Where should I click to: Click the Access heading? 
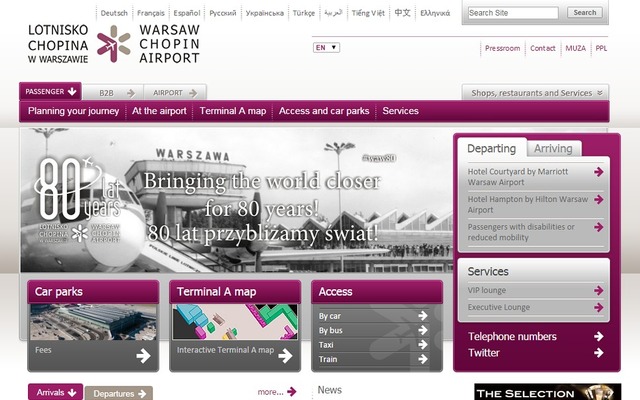coord(336,291)
